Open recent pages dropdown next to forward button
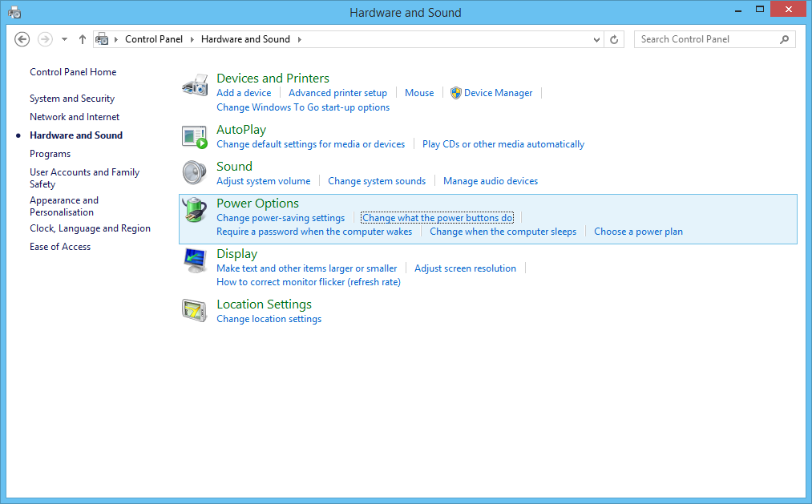Viewport: 812px width, 504px height. [x=63, y=38]
